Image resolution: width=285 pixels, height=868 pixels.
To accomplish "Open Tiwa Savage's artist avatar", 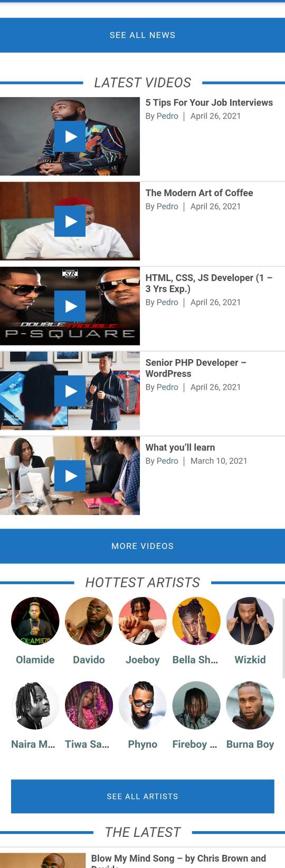I will (x=89, y=706).
